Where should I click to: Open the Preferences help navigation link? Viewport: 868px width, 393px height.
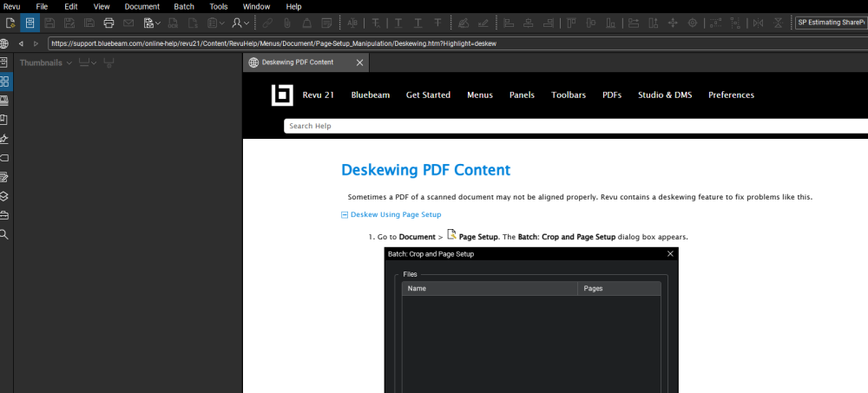[731, 95]
